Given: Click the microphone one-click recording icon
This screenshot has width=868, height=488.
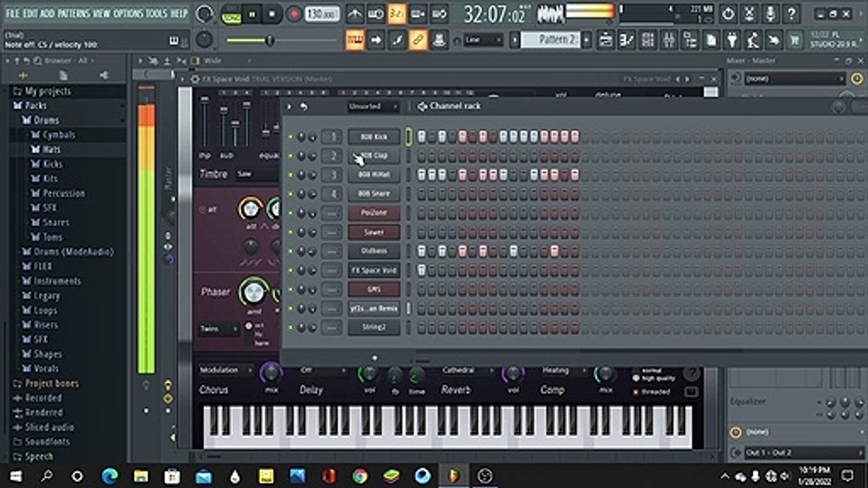Looking at the screenshot, I should tap(770, 14).
